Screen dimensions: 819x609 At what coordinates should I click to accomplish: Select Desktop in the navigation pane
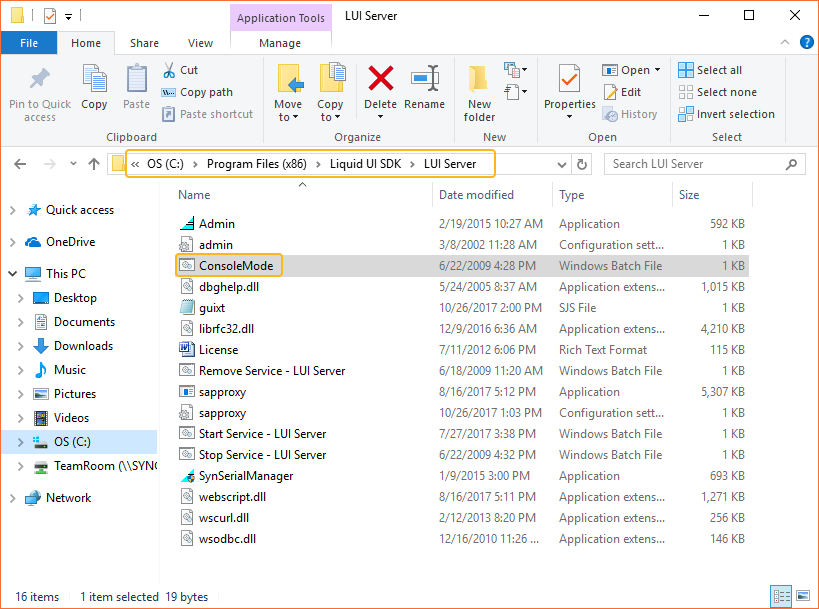tap(75, 298)
